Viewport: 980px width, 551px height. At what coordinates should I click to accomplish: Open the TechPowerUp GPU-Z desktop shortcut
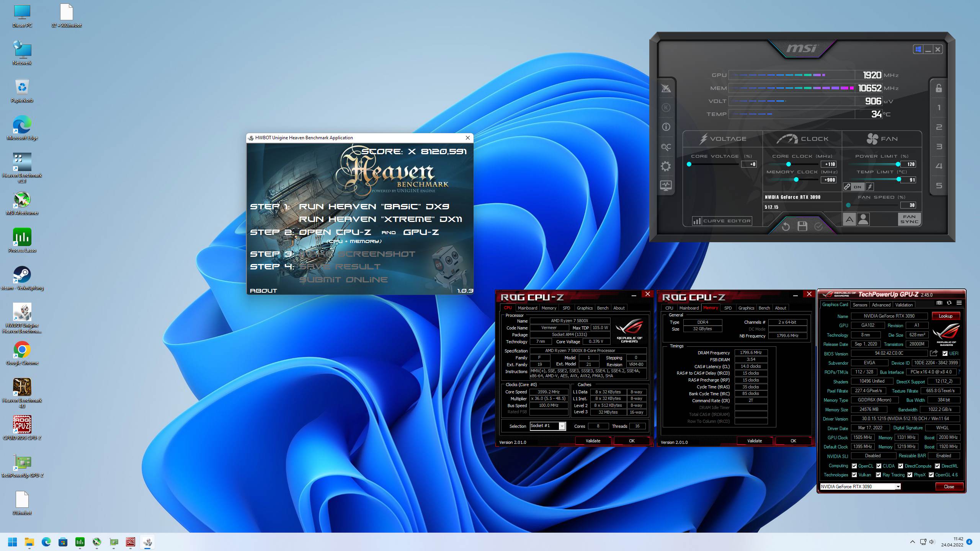[22, 465]
